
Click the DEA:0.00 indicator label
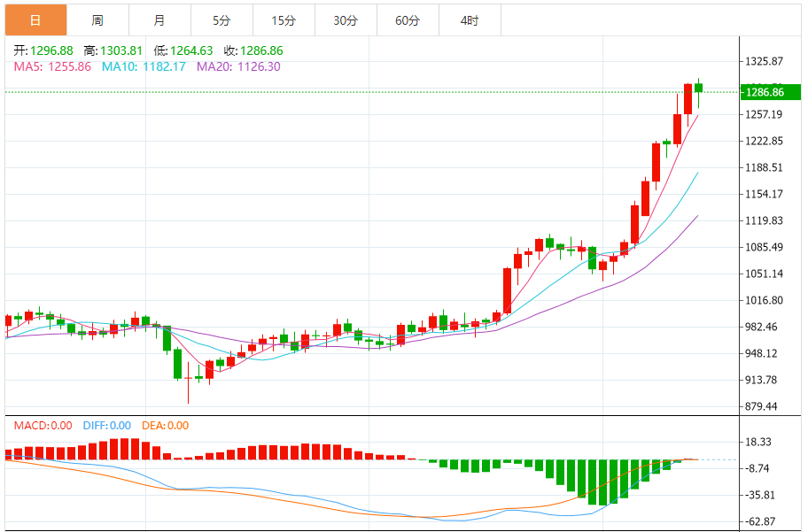[165, 426]
